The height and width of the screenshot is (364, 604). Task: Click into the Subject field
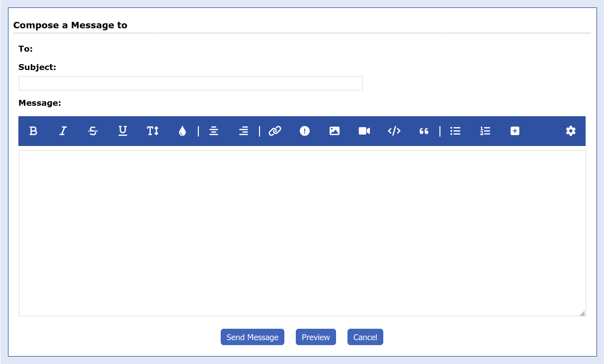(x=191, y=83)
